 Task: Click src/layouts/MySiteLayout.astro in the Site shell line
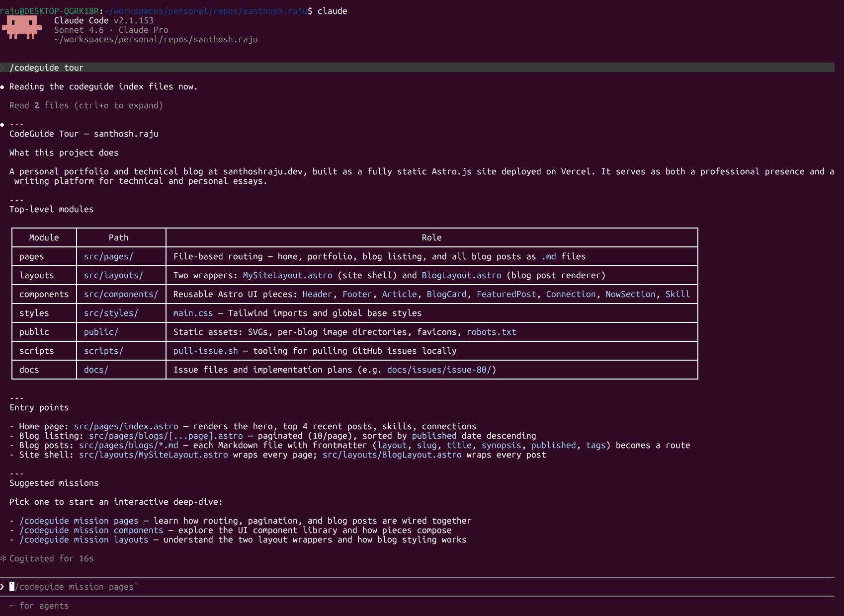click(153, 455)
